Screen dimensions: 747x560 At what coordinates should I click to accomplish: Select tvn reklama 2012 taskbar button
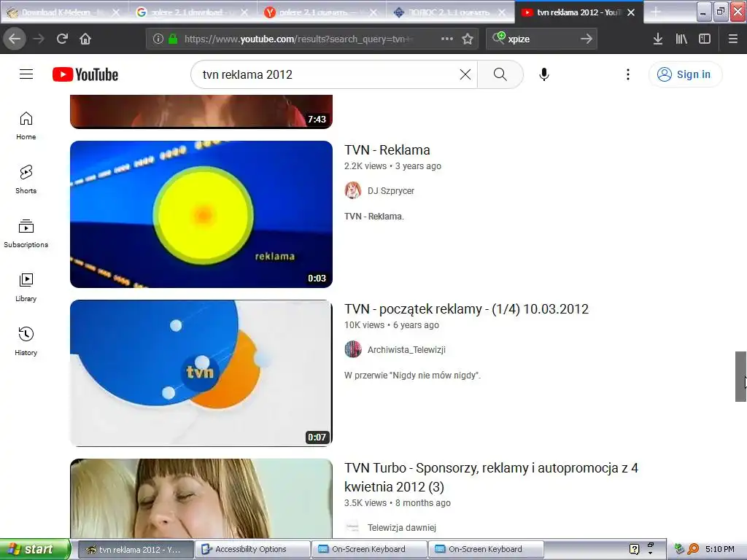click(136, 549)
